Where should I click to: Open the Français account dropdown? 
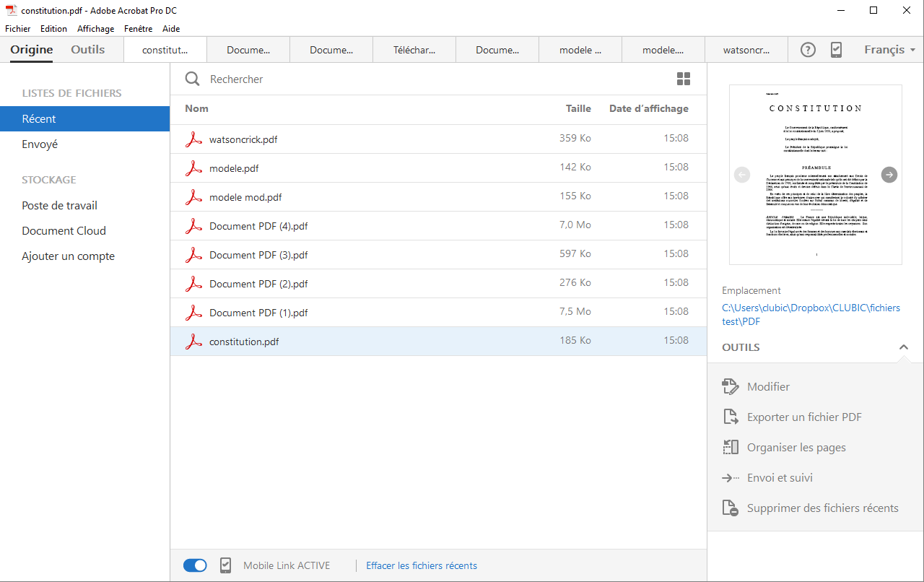tap(889, 50)
